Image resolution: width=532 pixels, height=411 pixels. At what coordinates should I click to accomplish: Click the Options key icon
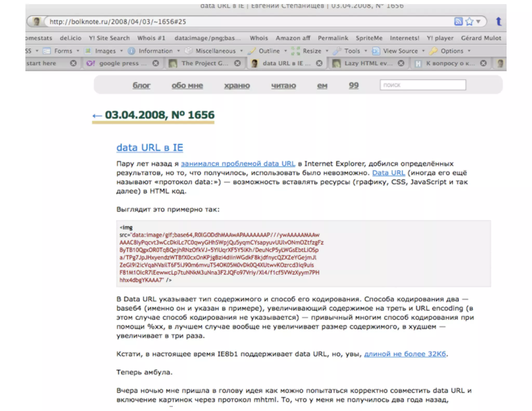pos(433,51)
